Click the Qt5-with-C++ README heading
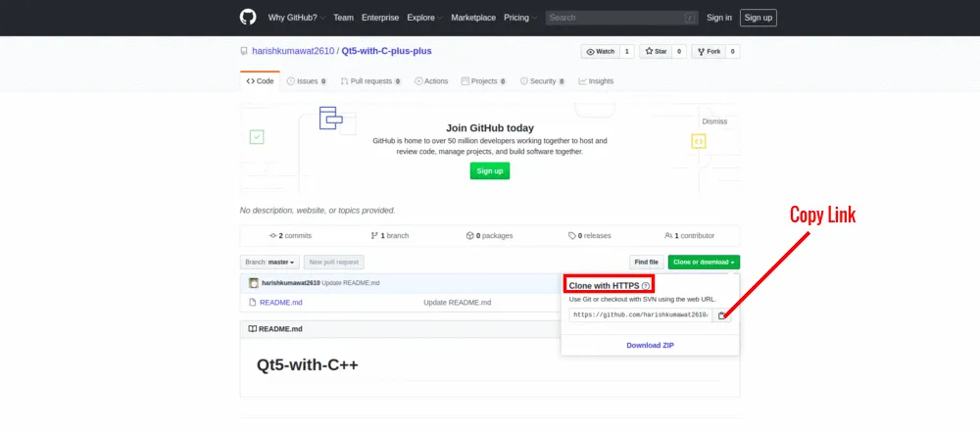This screenshot has width=980, height=432. 308,365
